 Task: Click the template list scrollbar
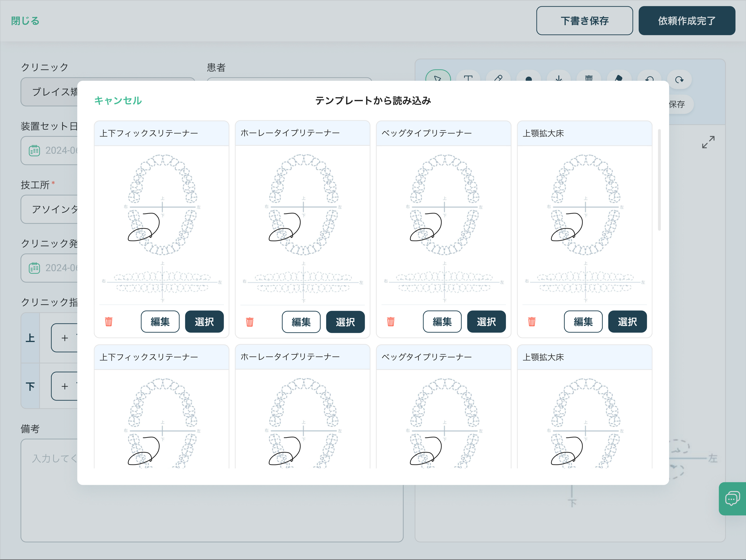(659, 180)
